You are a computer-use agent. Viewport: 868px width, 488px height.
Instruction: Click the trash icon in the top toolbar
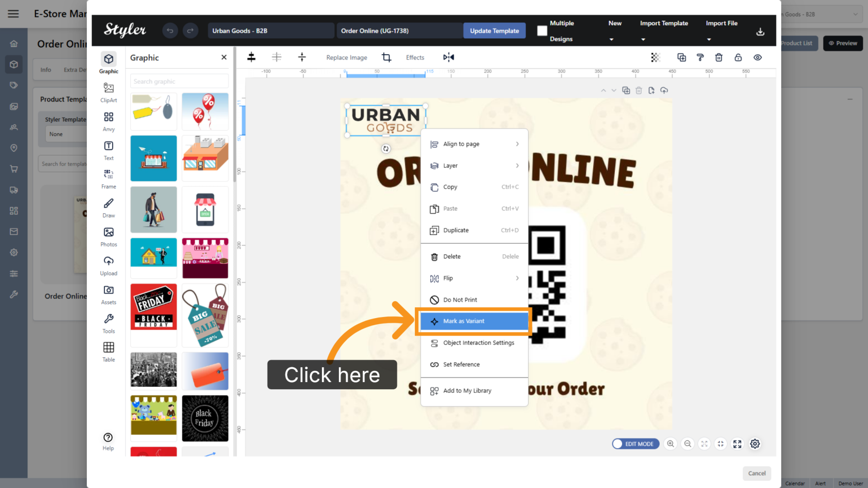[719, 57]
